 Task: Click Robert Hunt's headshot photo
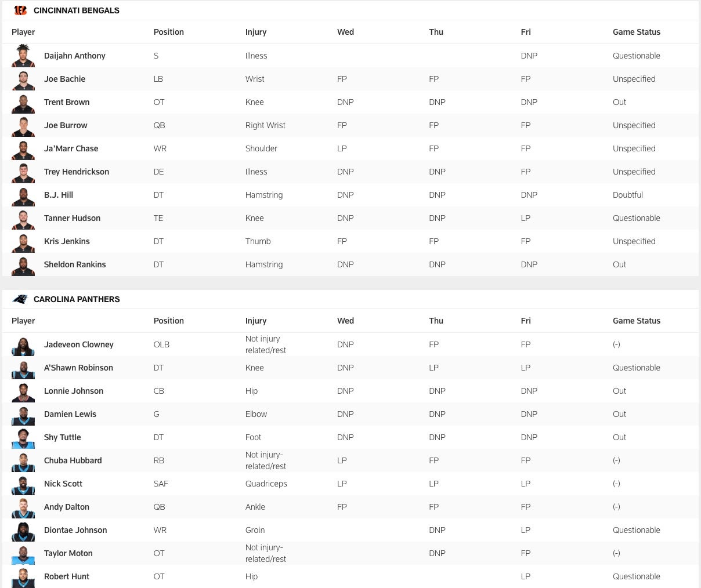click(23, 577)
